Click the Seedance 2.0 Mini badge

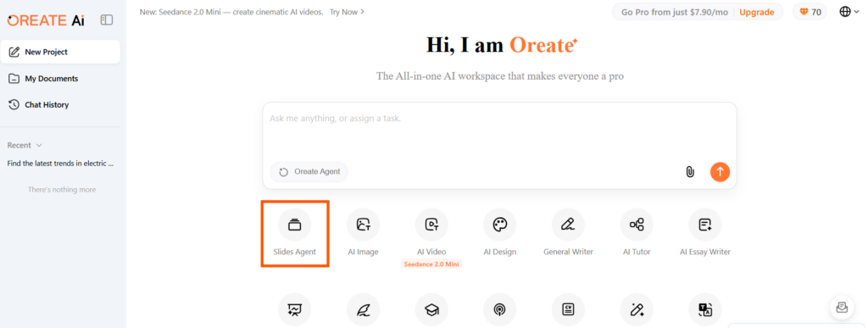[x=431, y=264]
